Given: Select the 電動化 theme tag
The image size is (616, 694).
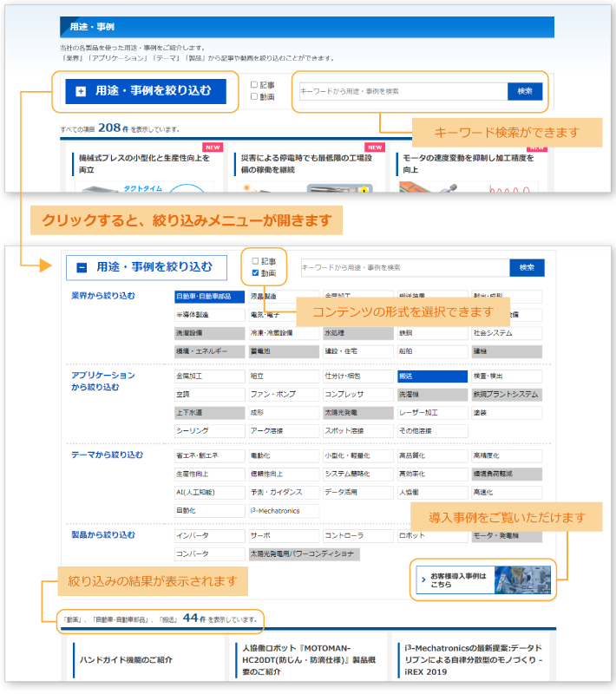Looking at the screenshot, I should (284, 456).
